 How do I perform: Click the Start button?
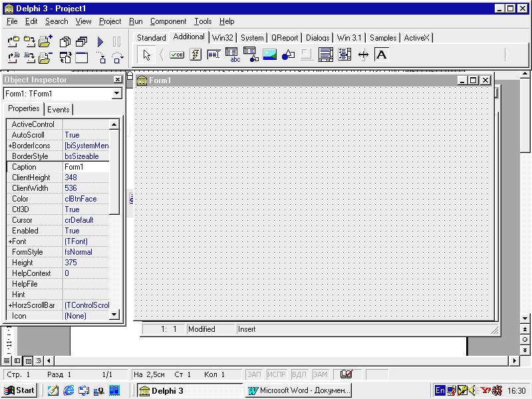(19, 390)
